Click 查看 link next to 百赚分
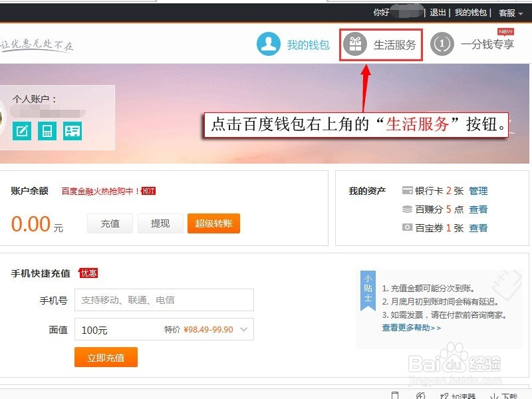The height and width of the screenshot is (399, 532). coord(478,209)
